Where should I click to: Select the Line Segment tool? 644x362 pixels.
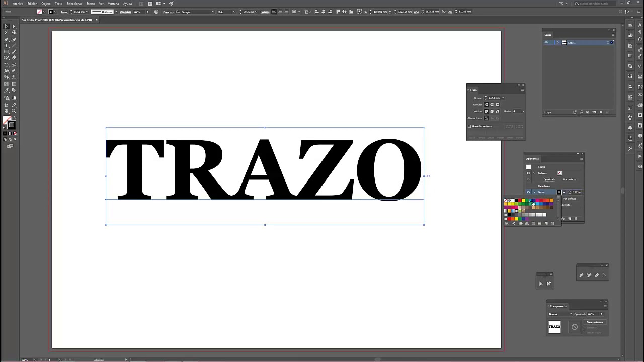(14, 45)
